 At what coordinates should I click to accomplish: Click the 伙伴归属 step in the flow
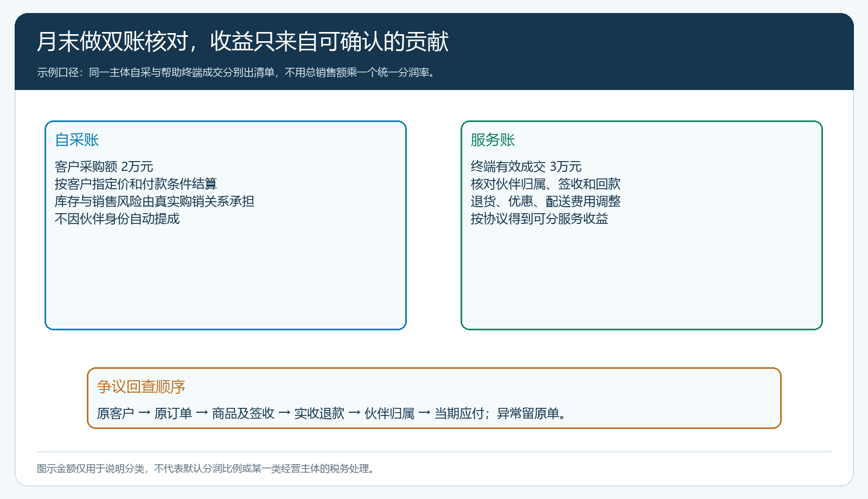(390, 413)
